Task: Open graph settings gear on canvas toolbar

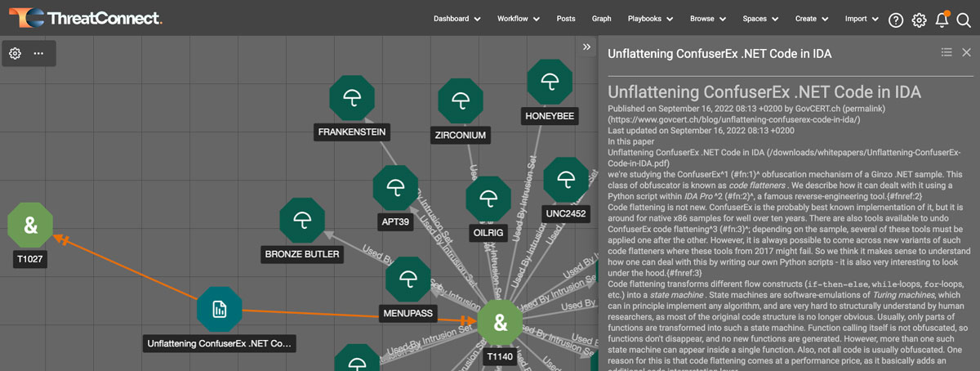Action: pos(15,54)
